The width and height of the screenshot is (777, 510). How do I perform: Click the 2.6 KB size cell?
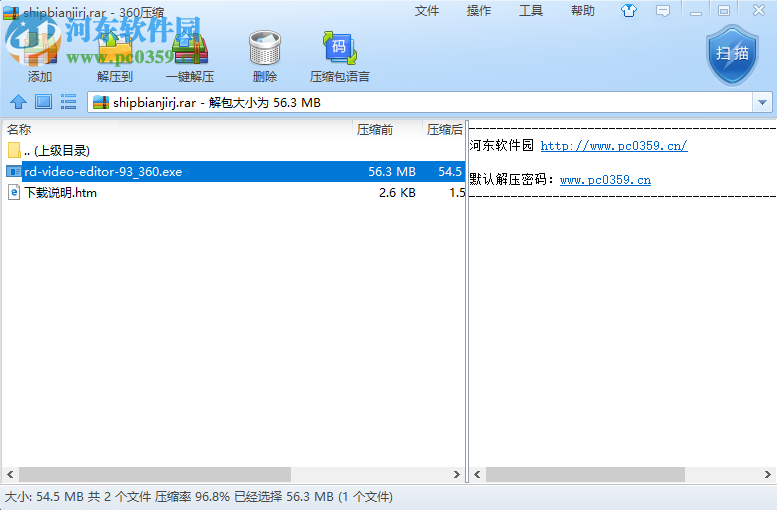tap(397, 192)
